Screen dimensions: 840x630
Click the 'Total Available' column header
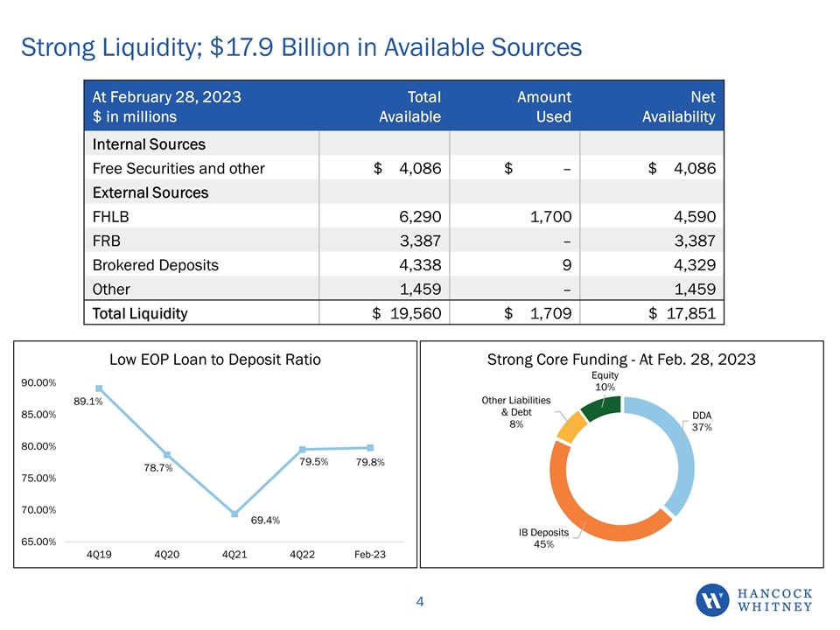pos(410,106)
